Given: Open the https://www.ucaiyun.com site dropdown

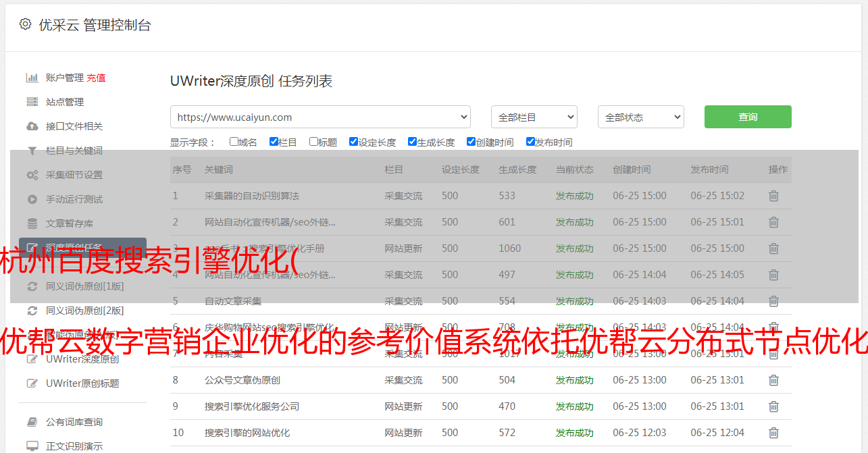Looking at the screenshot, I should (320, 117).
